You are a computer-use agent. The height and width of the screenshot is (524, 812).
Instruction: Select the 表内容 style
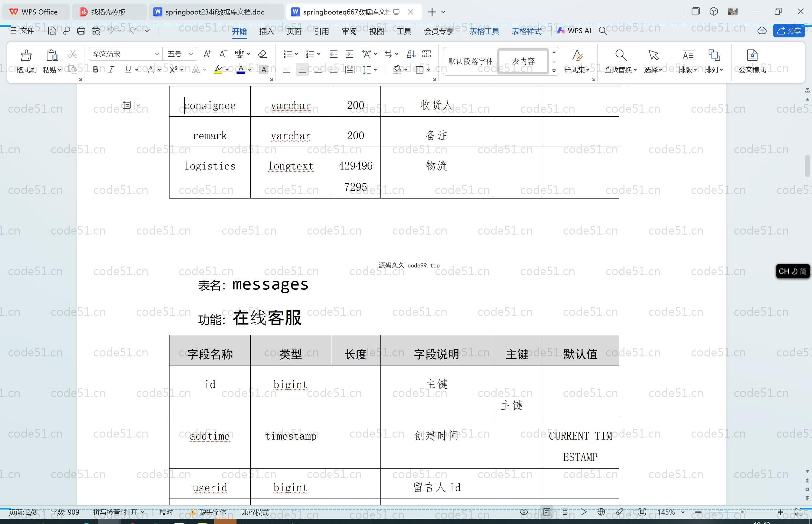(523, 61)
